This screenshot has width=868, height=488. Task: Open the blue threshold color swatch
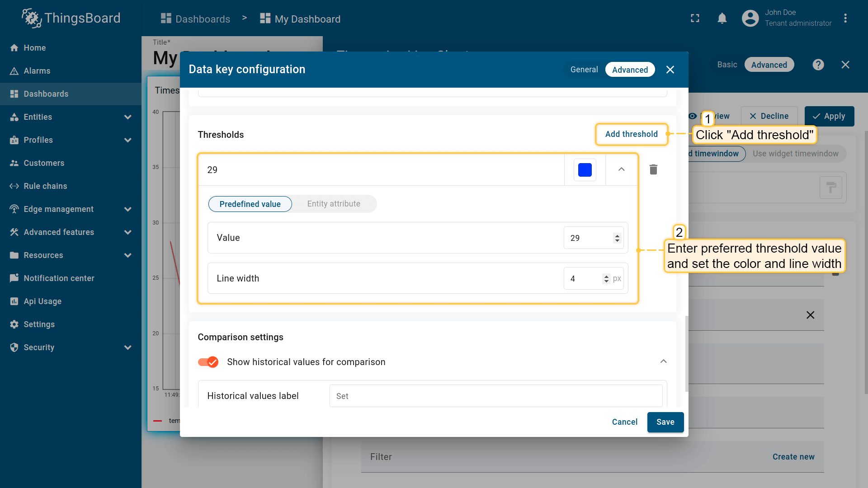pos(585,170)
